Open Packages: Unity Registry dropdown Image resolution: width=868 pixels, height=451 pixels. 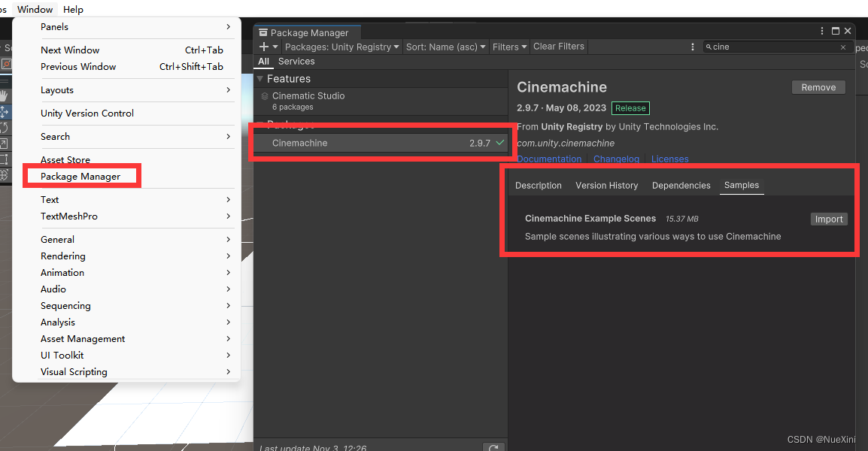click(341, 47)
